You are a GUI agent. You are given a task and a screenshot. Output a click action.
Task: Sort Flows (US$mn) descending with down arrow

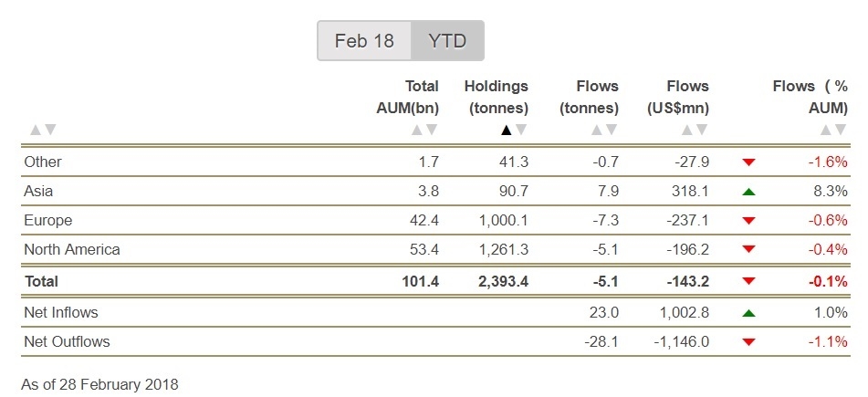pyautogui.click(x=702, y=130)
